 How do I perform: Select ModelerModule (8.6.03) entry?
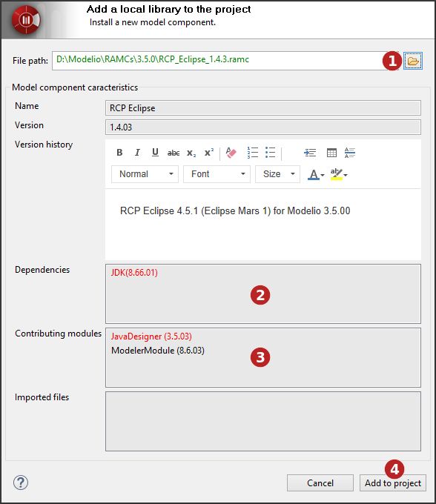coord(158,351)
